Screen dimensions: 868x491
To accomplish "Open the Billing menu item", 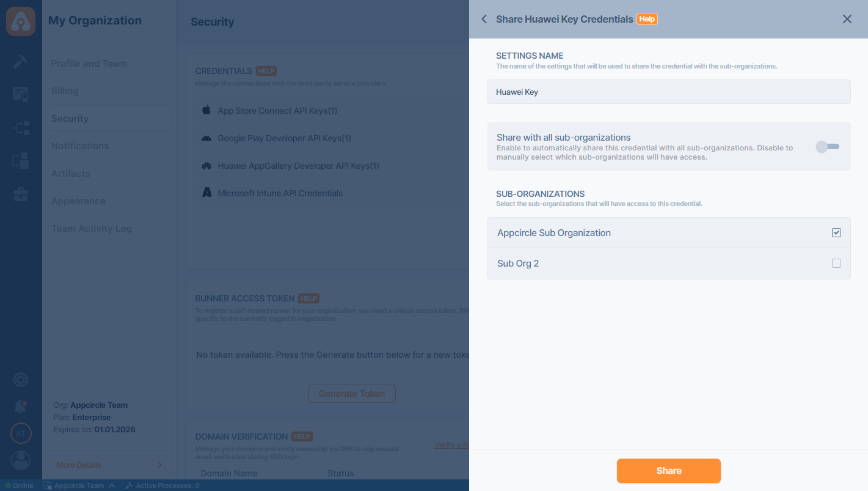I will pos(65,91).
